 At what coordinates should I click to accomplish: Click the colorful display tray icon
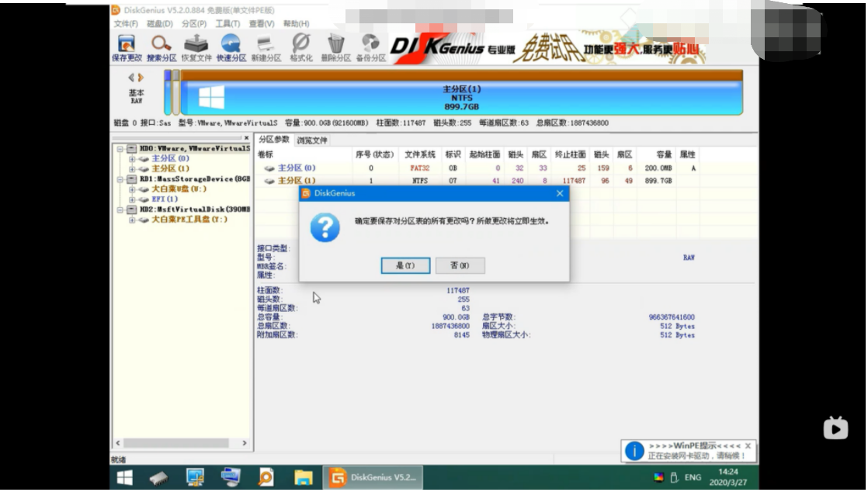[x=658, y=477]
